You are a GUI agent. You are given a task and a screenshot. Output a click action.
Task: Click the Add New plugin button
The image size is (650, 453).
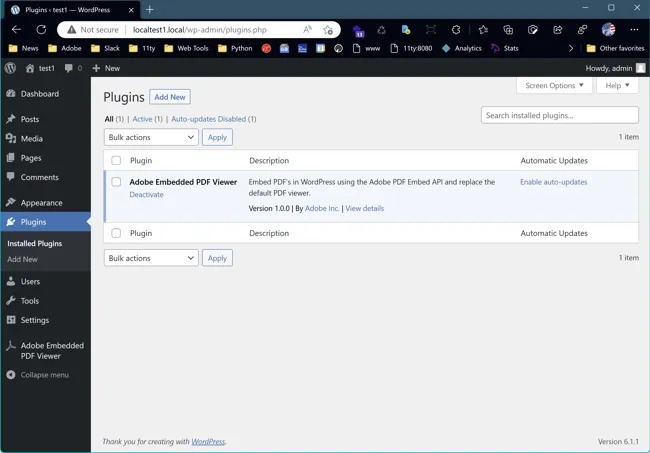[x=169, y=97]
